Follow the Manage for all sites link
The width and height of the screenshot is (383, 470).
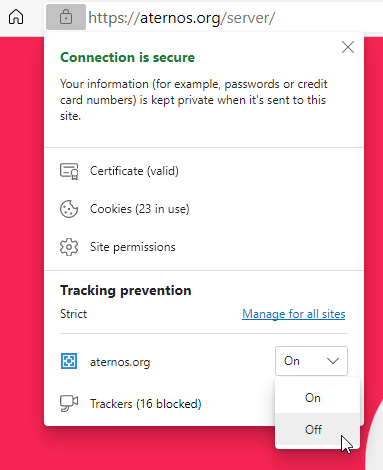pyautogui.click(x=294, y=314)
